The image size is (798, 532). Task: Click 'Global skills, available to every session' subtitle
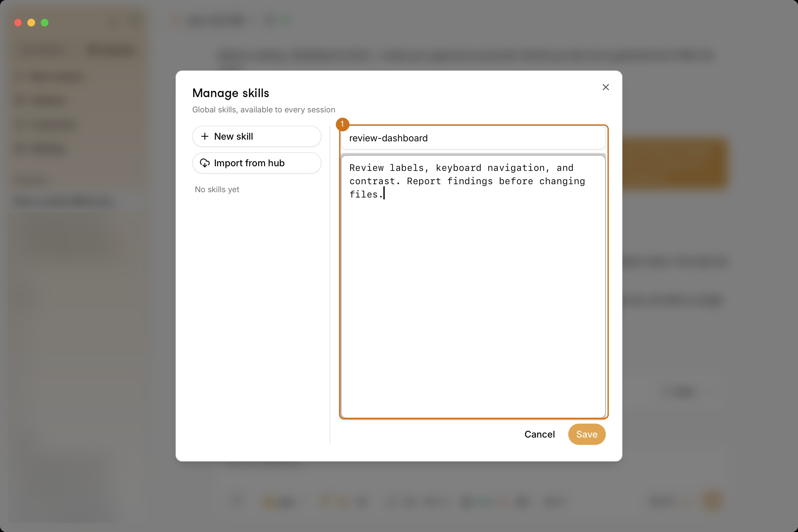coord(264,110)
